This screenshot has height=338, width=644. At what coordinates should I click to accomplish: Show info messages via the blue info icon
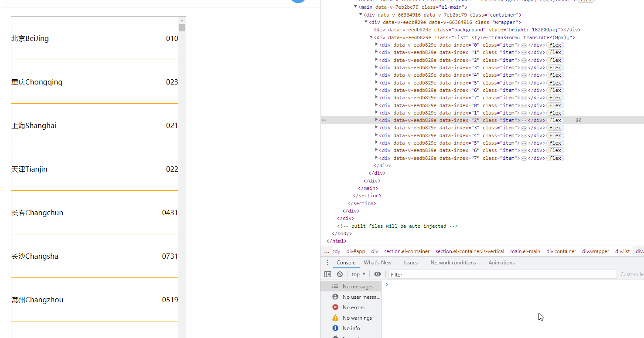335,328
